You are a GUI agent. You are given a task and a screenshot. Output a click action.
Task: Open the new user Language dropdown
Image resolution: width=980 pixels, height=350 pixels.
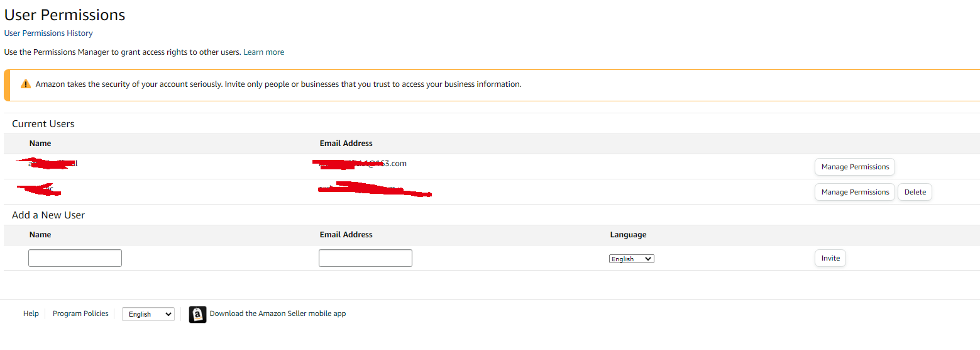[x=632, y=259]
